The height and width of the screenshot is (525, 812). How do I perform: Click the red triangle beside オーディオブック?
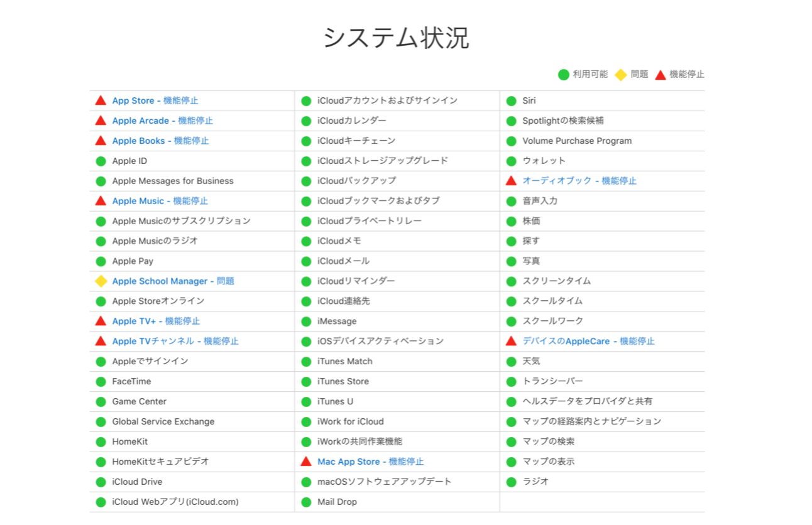tap(511, 180)
